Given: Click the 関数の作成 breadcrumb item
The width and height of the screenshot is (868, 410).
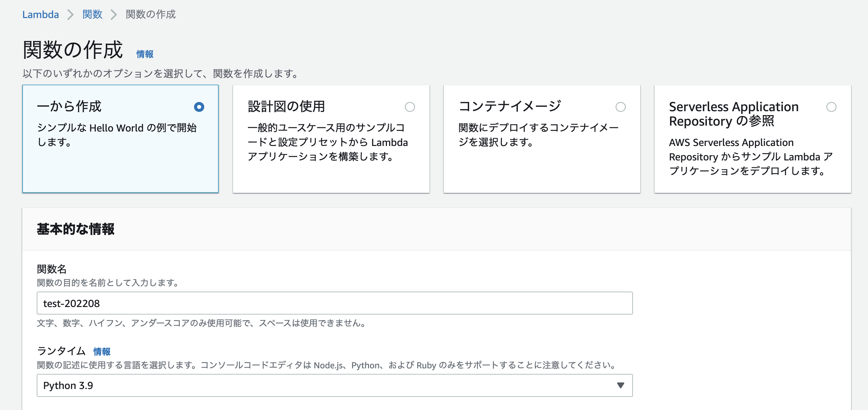Looking at the screenshot, I should pos(150,14).
